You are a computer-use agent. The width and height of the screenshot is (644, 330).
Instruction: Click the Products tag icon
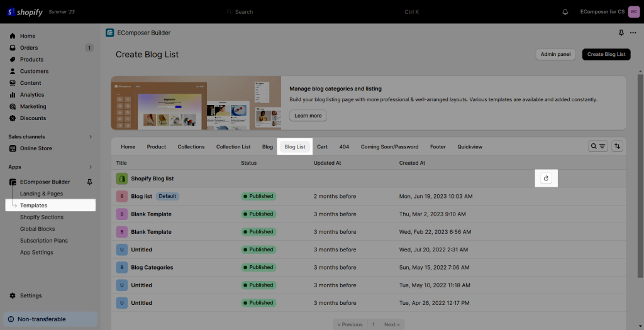click(x=13, y=60)
